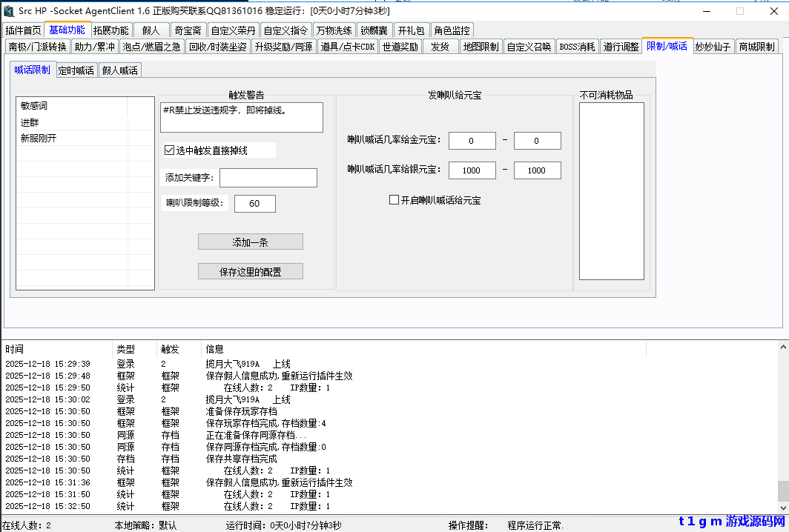Open the 发货 tab
789x532 pixels.
pos(440,45)
